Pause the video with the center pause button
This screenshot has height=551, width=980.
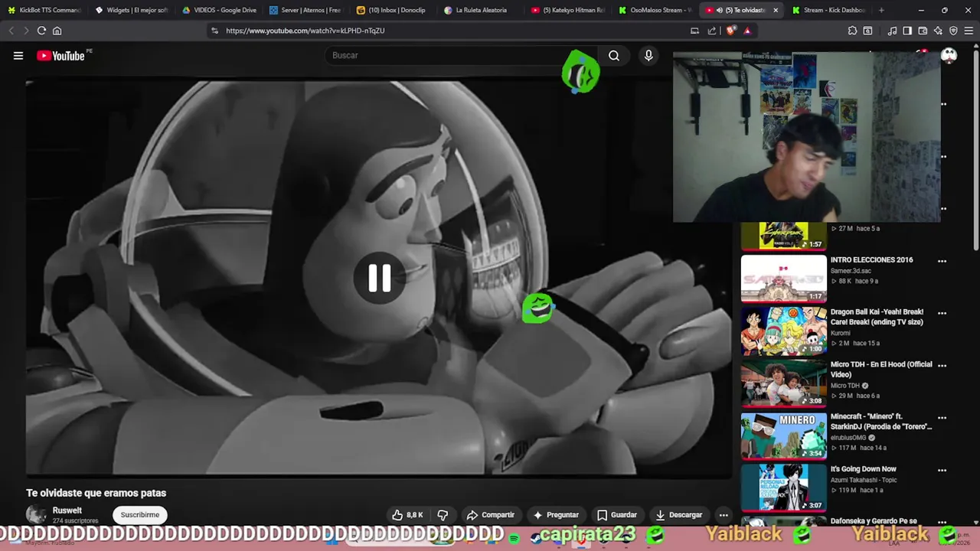(x=380, y=278)
